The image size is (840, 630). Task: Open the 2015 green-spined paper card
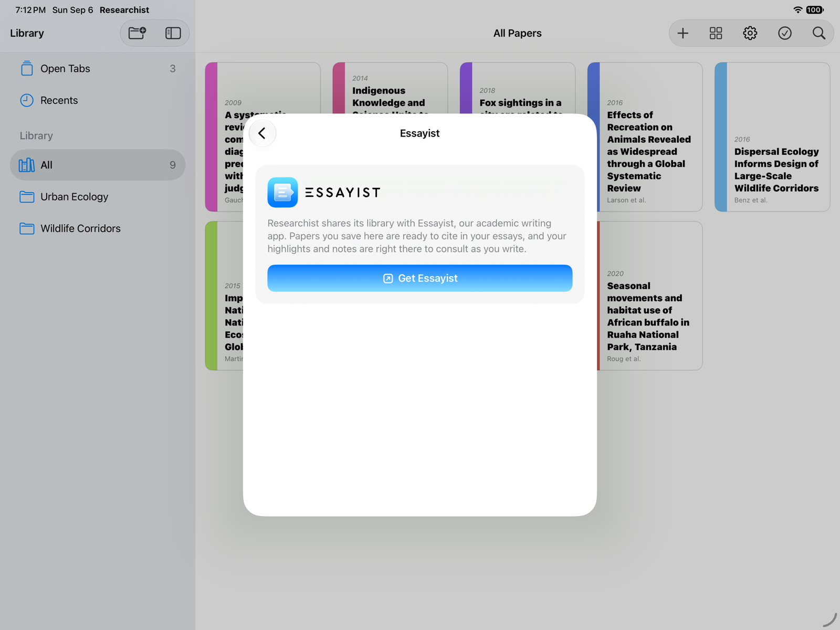(x=224, y=296)
